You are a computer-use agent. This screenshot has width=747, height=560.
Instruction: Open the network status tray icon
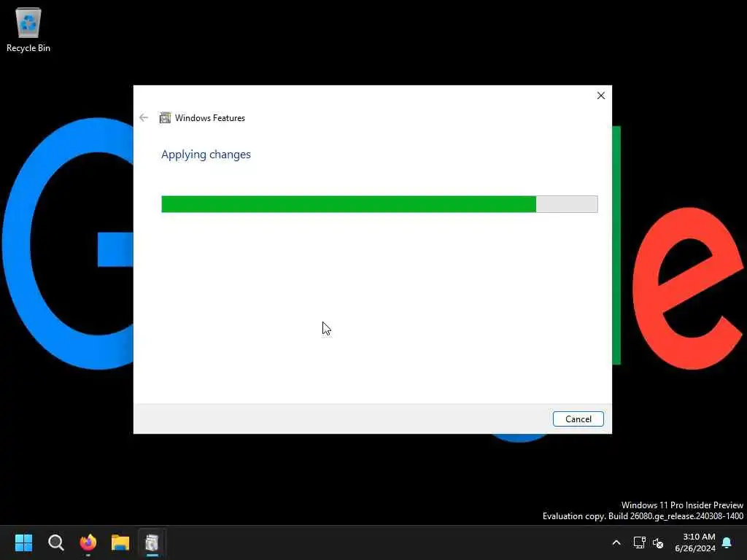click(x=639, y=542)
